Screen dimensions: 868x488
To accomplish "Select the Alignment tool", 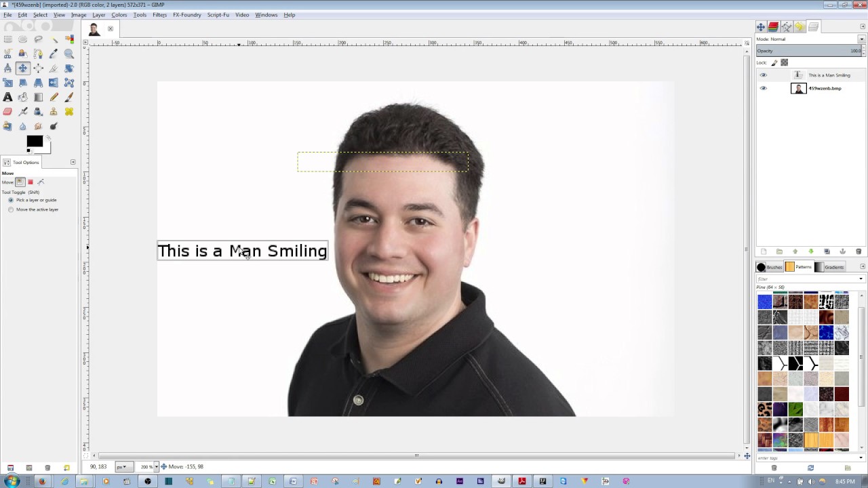I will pos(38,68).
